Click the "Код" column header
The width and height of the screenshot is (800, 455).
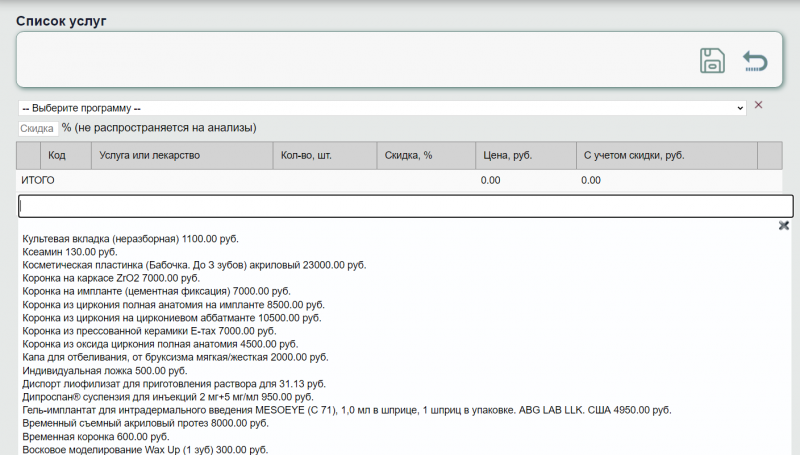tap(57, 156)
